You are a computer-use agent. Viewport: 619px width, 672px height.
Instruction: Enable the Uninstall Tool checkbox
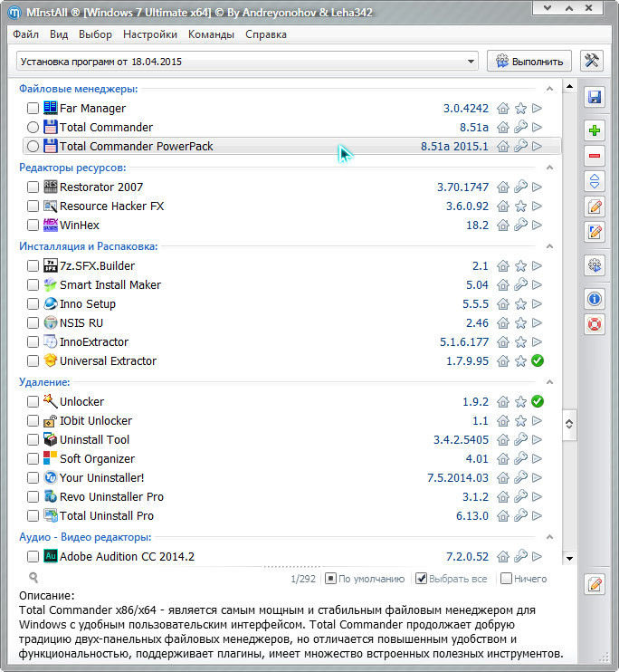pos(33,440)
